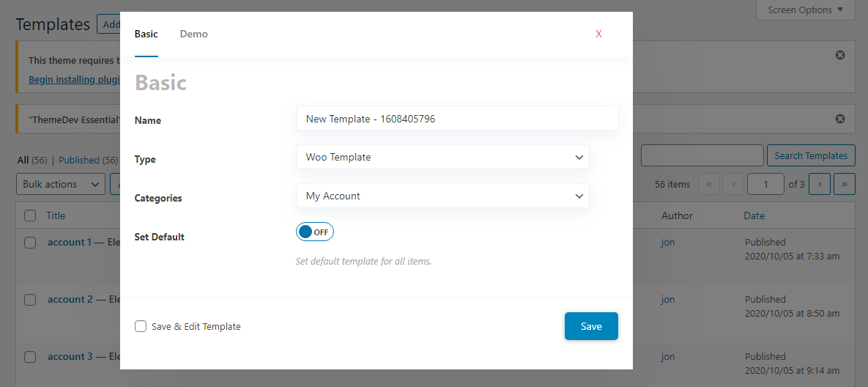
Task: Select all templates via header checkbox
Action: pos(30,216)
